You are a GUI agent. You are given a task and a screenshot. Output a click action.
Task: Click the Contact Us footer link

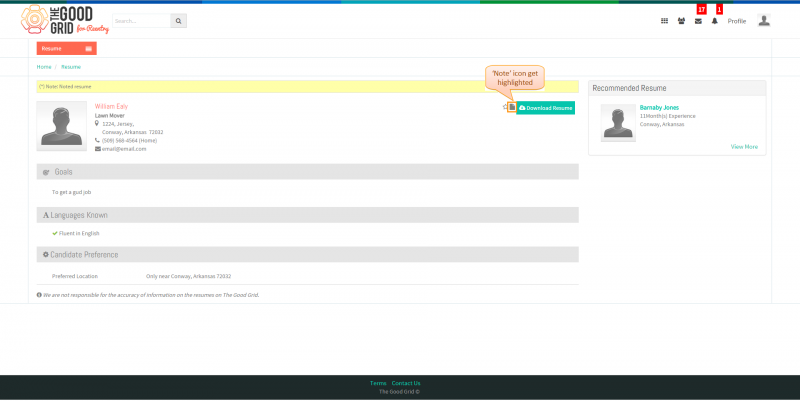(406, 383)
